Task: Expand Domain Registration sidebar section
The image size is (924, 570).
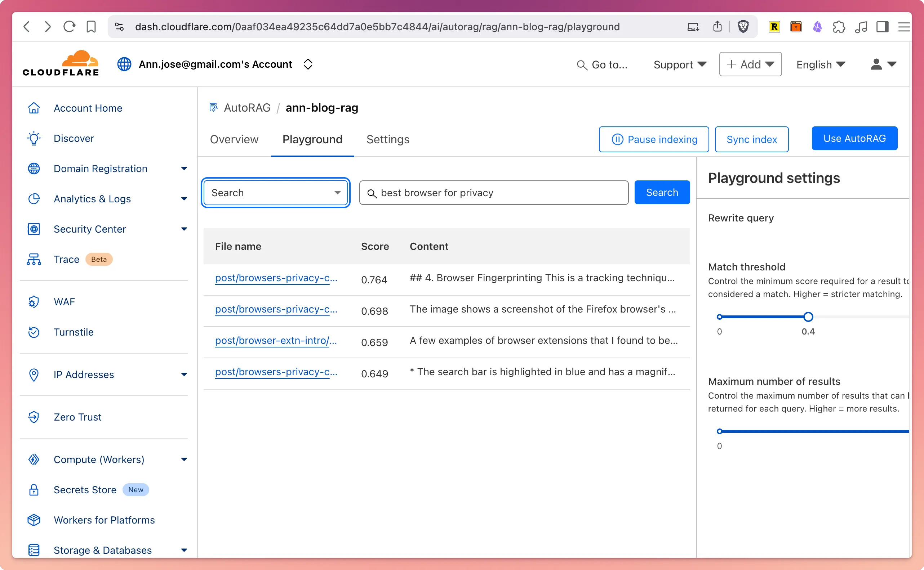Action: pos(184,169)
